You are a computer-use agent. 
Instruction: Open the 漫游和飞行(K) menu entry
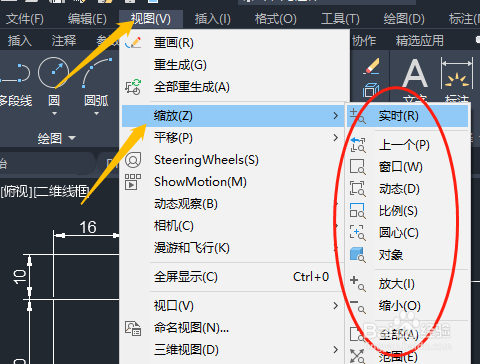(192, 248)
